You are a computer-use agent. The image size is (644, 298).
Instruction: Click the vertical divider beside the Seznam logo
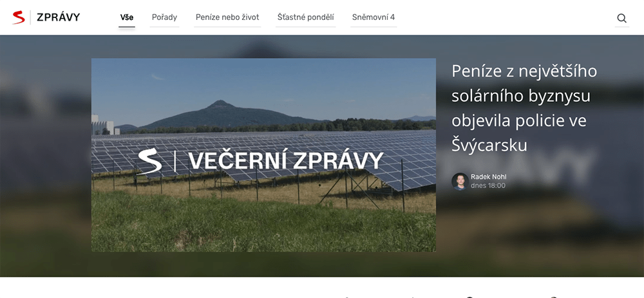click(30, 17)
